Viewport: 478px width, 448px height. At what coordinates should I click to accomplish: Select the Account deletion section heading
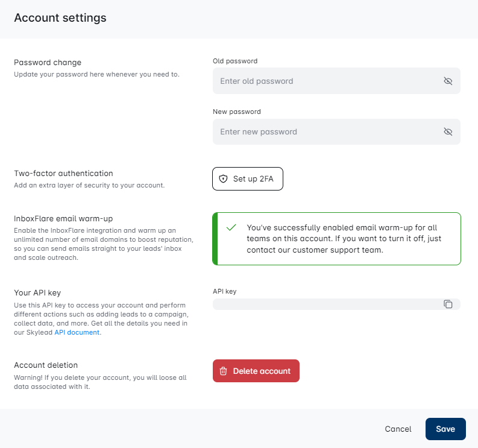coord(46,365)
